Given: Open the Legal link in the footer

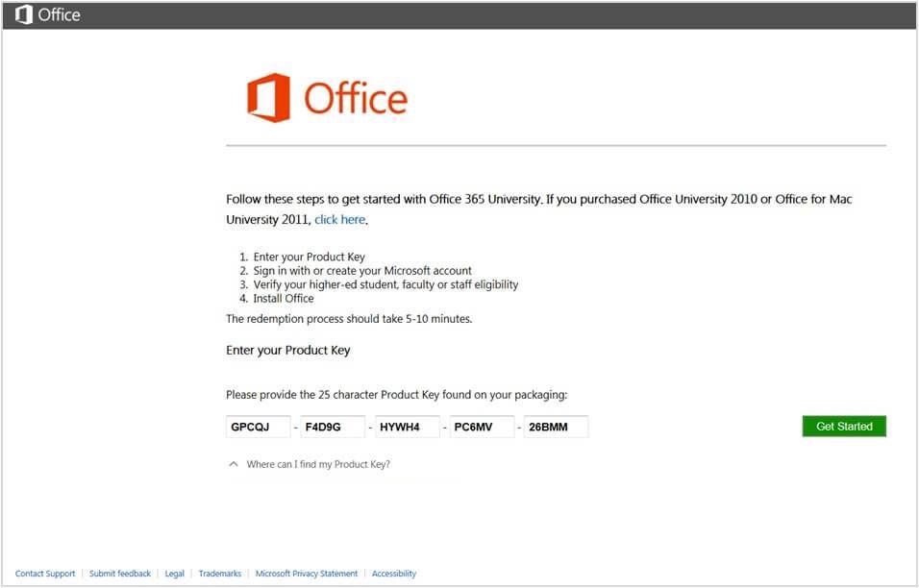Looking at the screenshot, I should click(174, 573).
